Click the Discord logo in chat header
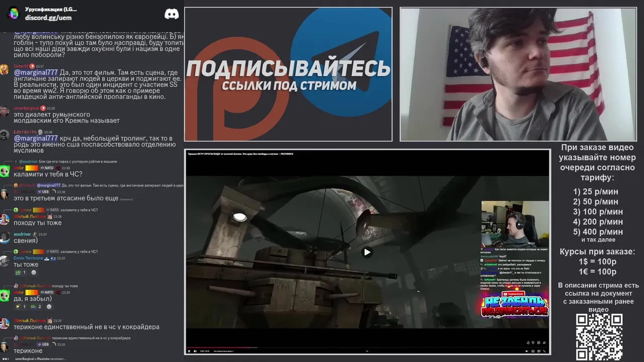Screen dimensions: 644x362 pyautogui.click(x=172, y=14)
